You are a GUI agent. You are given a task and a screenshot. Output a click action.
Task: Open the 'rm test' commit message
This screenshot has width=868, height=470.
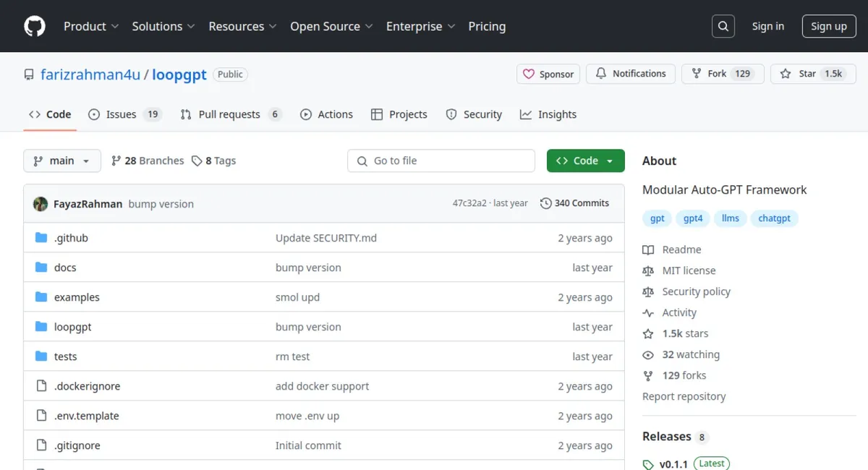tap(292, 356)
